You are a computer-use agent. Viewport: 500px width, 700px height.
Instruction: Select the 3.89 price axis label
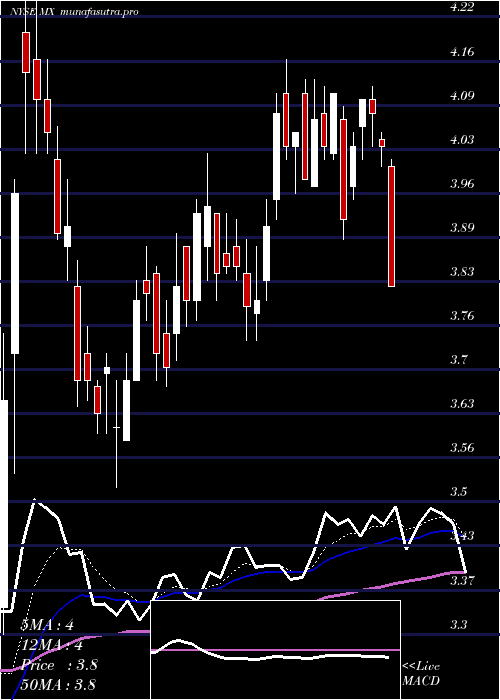pos(462,228)
